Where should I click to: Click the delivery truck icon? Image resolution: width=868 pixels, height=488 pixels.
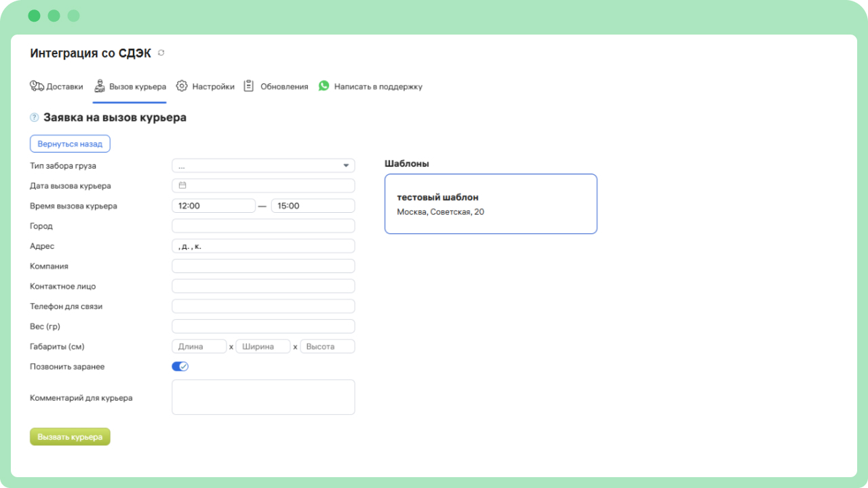tap(37, 86)
